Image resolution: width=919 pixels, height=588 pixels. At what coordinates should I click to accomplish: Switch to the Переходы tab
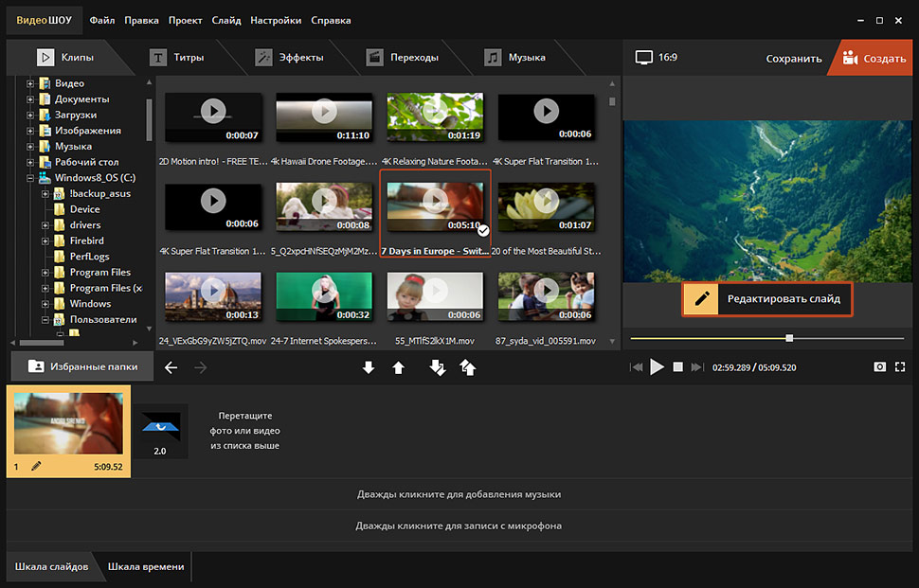[x=402, y=58]
